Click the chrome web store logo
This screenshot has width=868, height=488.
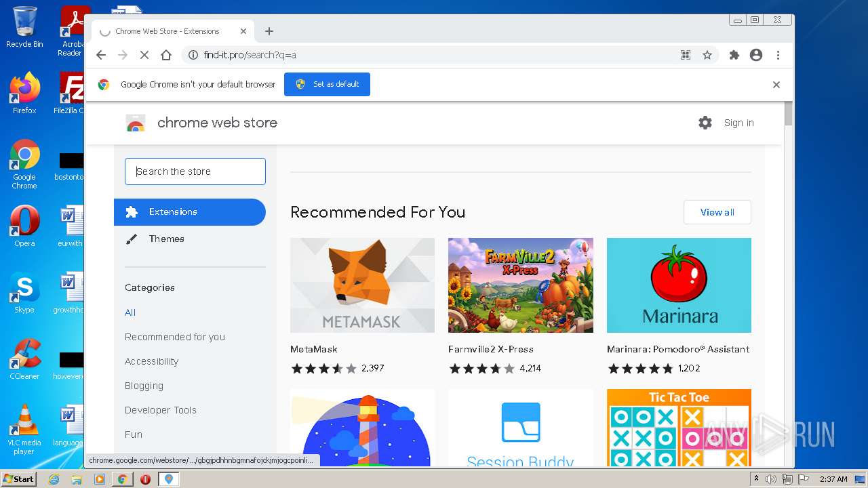click(x=201, y=123)
